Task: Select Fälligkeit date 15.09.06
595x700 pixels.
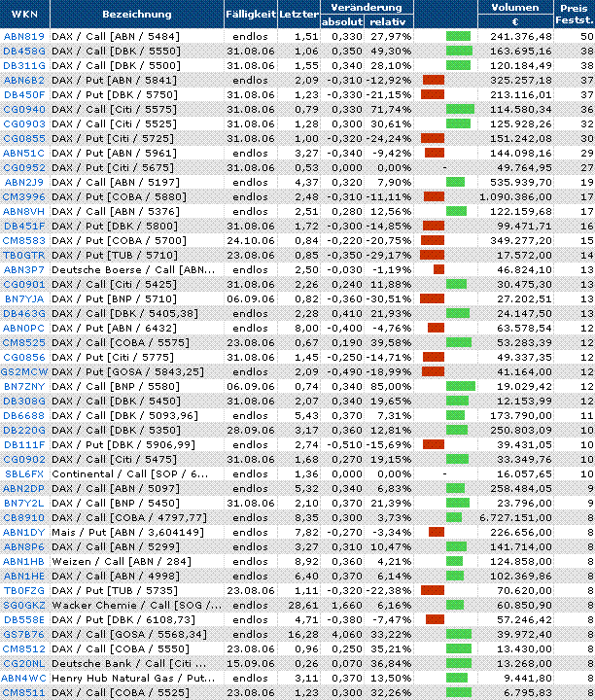Action: pos(251,663)
